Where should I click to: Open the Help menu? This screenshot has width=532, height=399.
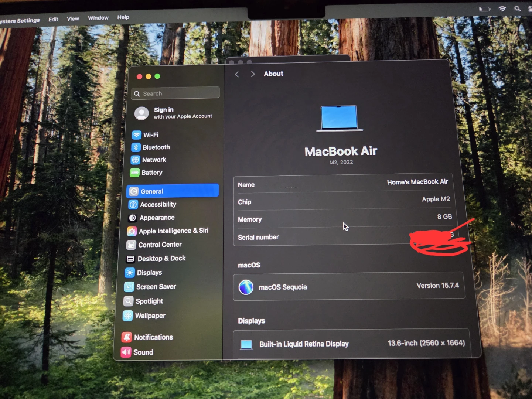click(x=123, y=17)
